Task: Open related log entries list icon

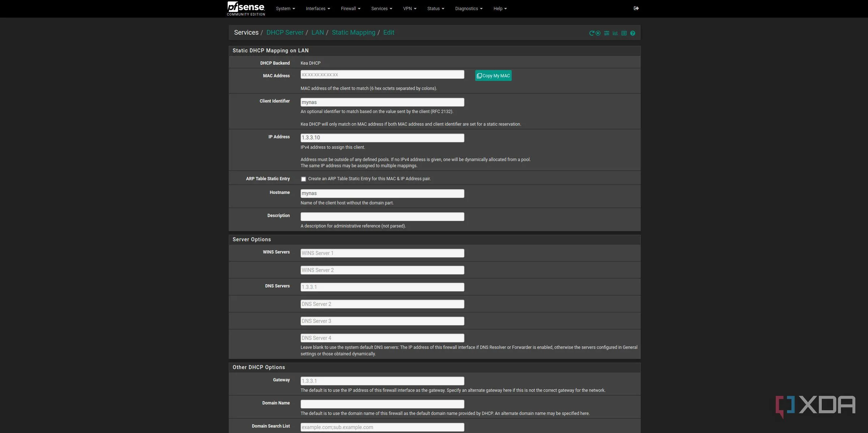Action: (x=624, y=33)
